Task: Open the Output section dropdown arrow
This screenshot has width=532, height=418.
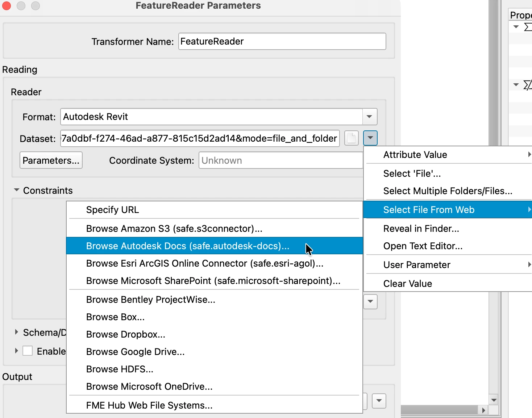Action: point(379,401)
